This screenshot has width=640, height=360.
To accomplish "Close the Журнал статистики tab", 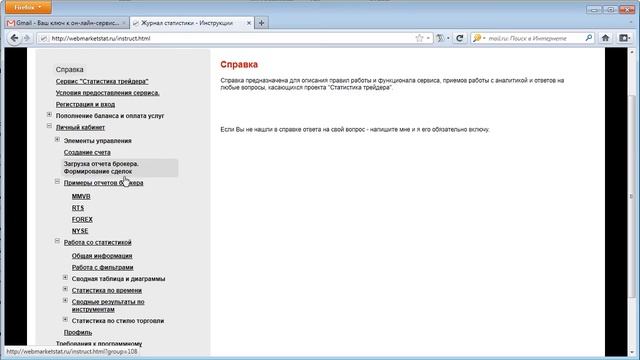I will coord(249,23).
